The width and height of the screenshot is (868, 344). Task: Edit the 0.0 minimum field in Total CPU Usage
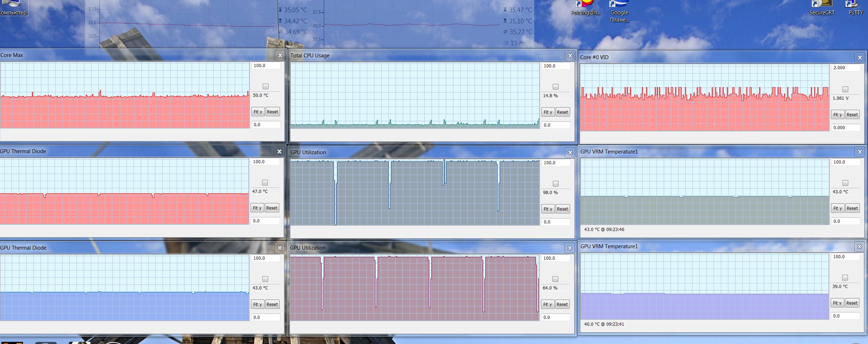tap(556, 125)
